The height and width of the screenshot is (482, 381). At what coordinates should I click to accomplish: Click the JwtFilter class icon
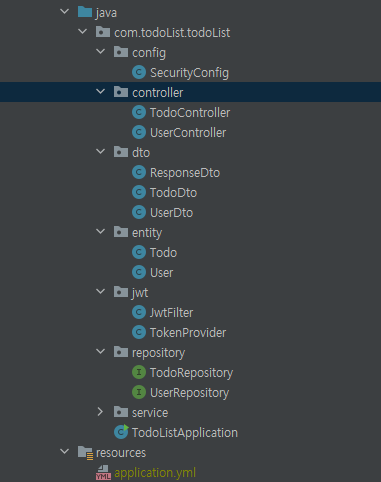[x=139, y=312]
